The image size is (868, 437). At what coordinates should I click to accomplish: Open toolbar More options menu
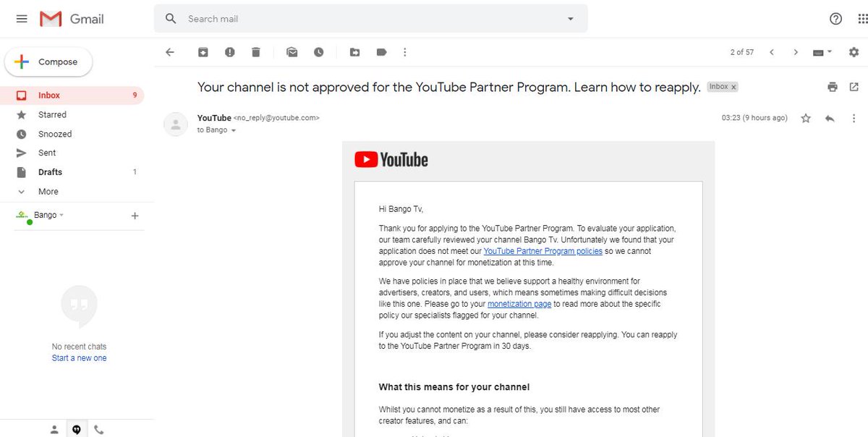coord(405,52)
